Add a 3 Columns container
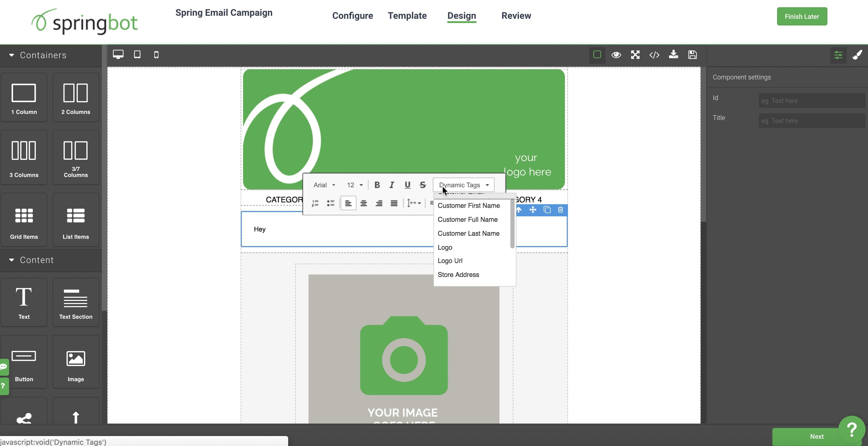 click(x=24, y=157)
